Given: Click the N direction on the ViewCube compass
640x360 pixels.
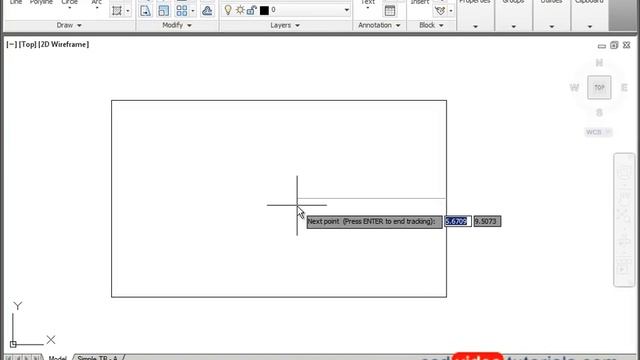Looking at the screenshot, I should pos(599,63).
